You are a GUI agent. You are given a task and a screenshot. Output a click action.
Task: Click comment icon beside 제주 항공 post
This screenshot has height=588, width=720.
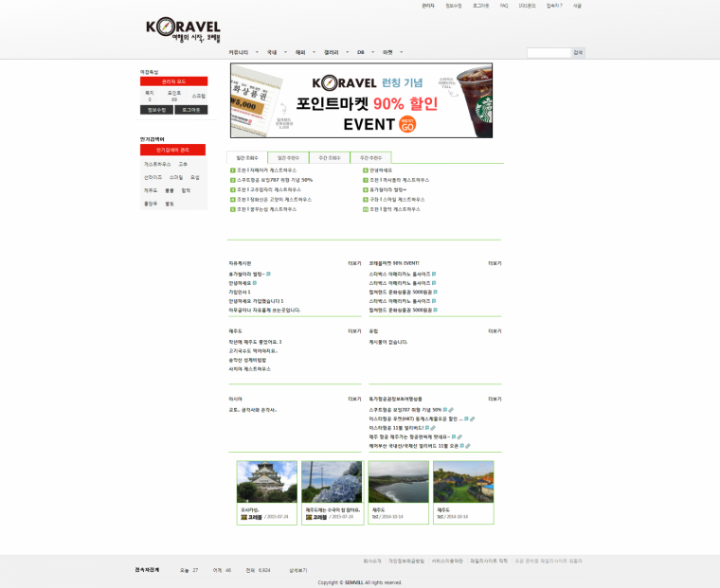[454, 437]
